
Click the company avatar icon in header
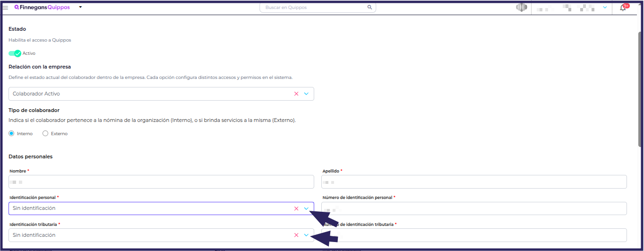point(521,8)
